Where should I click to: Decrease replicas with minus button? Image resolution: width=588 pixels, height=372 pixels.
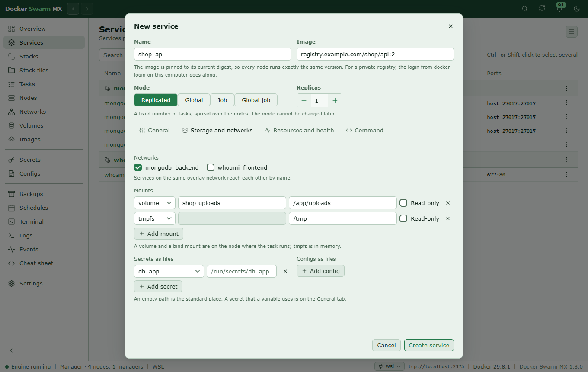point(304,100)
